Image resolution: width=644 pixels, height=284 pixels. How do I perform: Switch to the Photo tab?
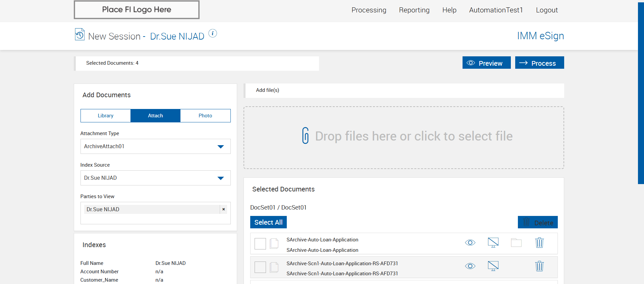[x=205, y=116]
